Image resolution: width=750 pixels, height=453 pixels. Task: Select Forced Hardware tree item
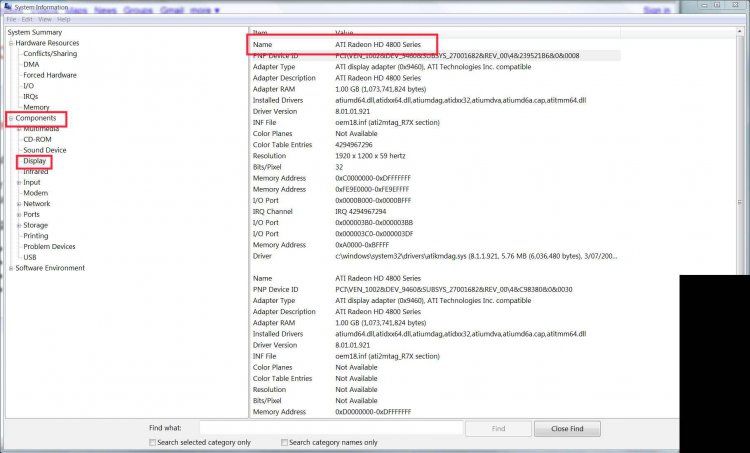tap(50, 75)
